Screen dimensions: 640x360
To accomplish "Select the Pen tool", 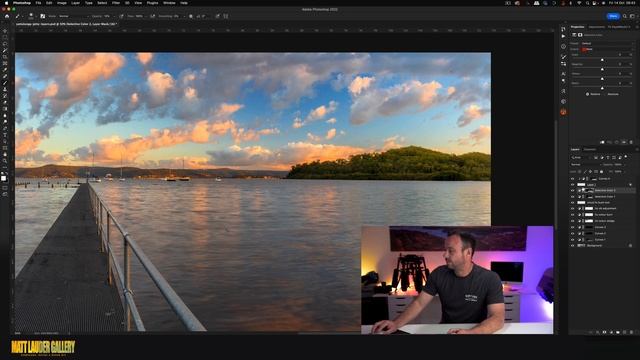I will pos(5,128).
